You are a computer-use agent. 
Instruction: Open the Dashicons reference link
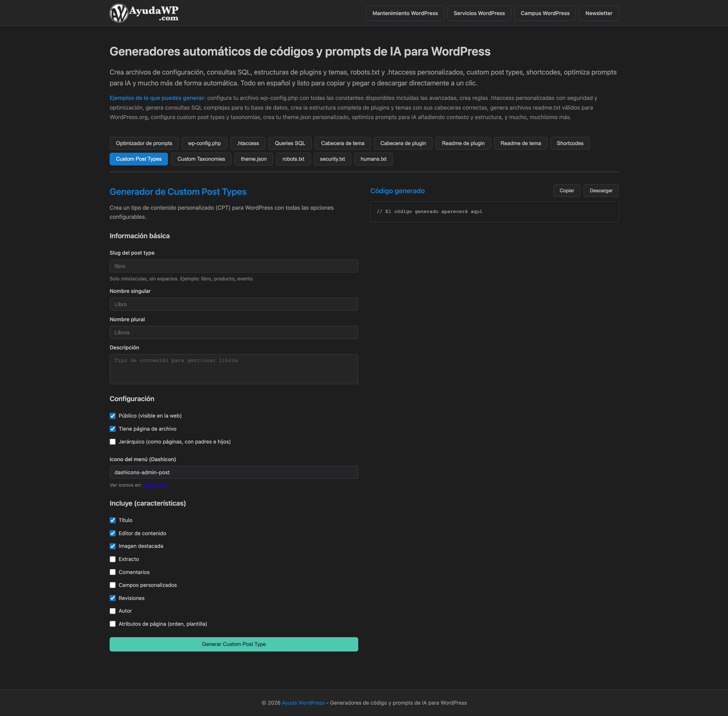point(155,485)
